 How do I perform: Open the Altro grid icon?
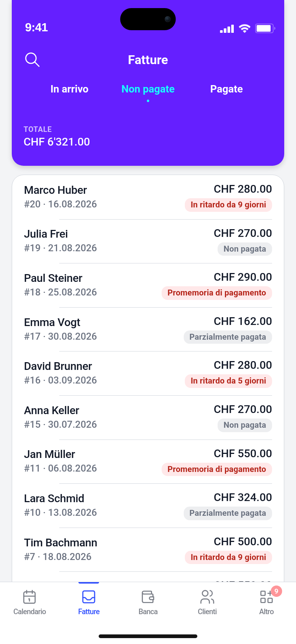point(266,597)
